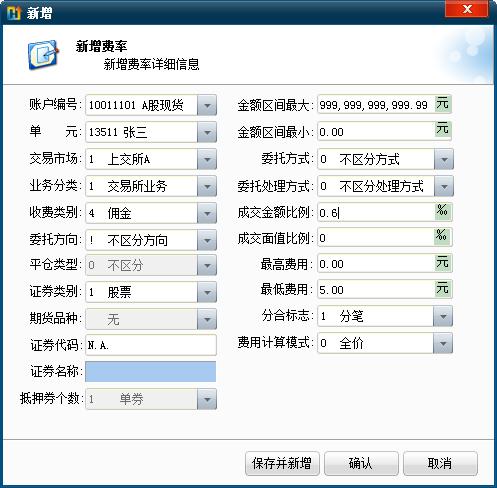
Task: Click the 新增费率 notepad icon
Action: tap(43, 55)
